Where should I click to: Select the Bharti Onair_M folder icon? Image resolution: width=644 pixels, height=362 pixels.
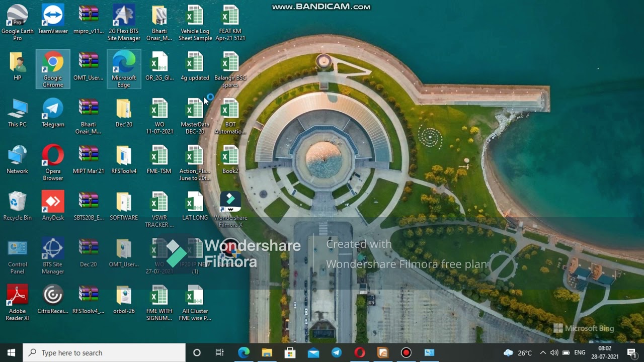159,23
